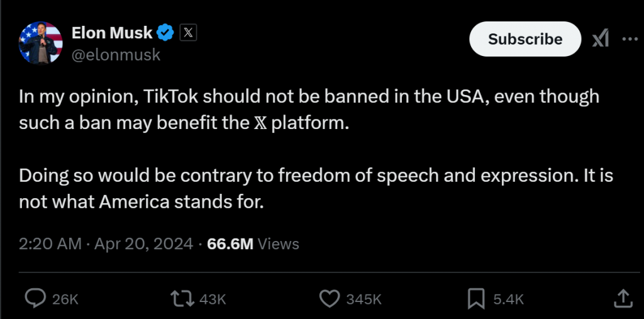Click the X affiliation badge
The height and width of the screenshot is (319, 644).
pos(188,31)
